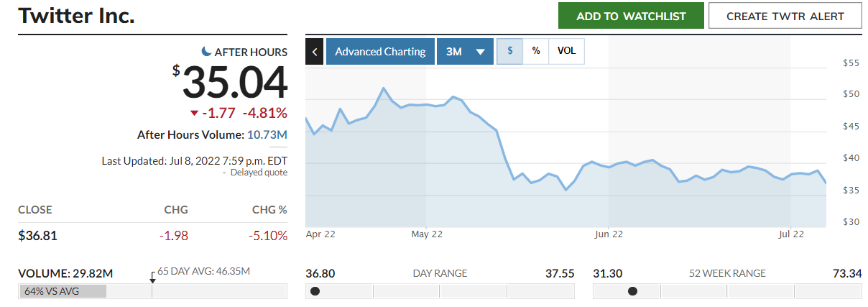Viewport: 868px width, 307px height.
Task: Toggle the VOL volume chart view
Action: click(x=566, y=51)
